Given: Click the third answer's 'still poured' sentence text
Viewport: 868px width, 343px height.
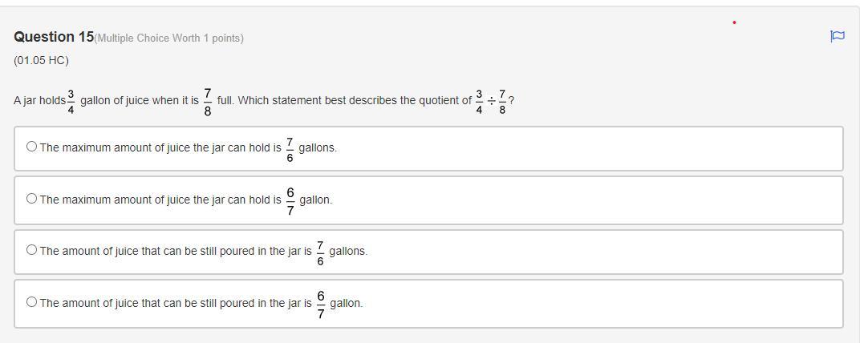Looking at the screenshot, I should coord(176,251).
